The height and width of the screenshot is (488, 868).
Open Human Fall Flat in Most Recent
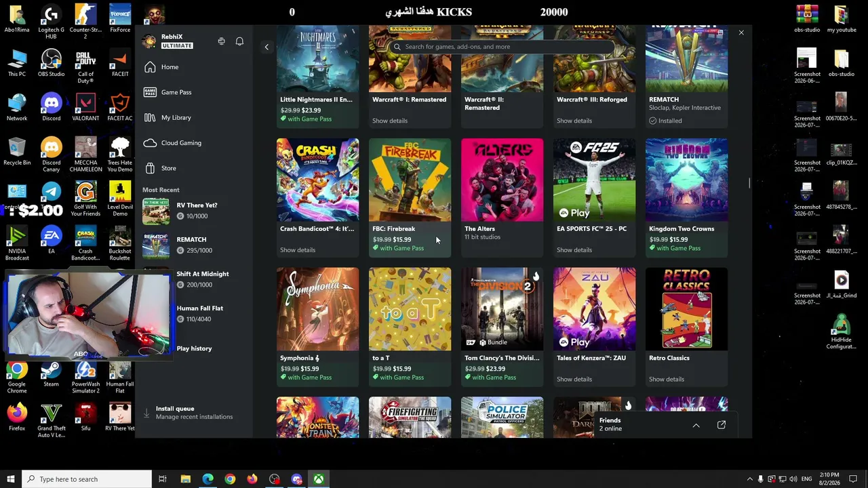pos(195,314)
